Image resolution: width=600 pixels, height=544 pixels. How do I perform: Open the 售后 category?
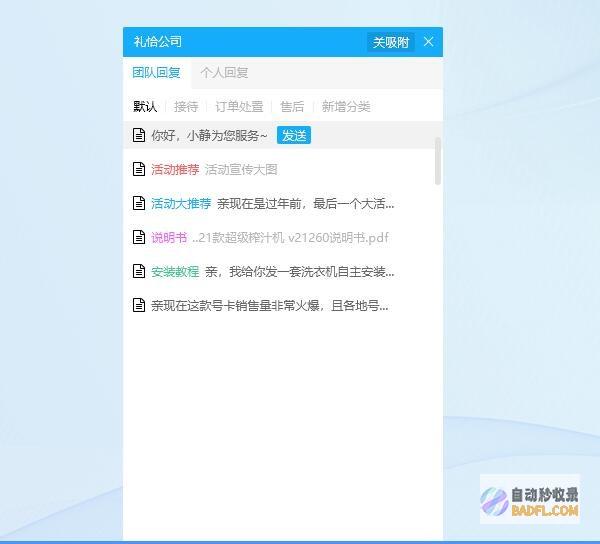tap(292, 106)
